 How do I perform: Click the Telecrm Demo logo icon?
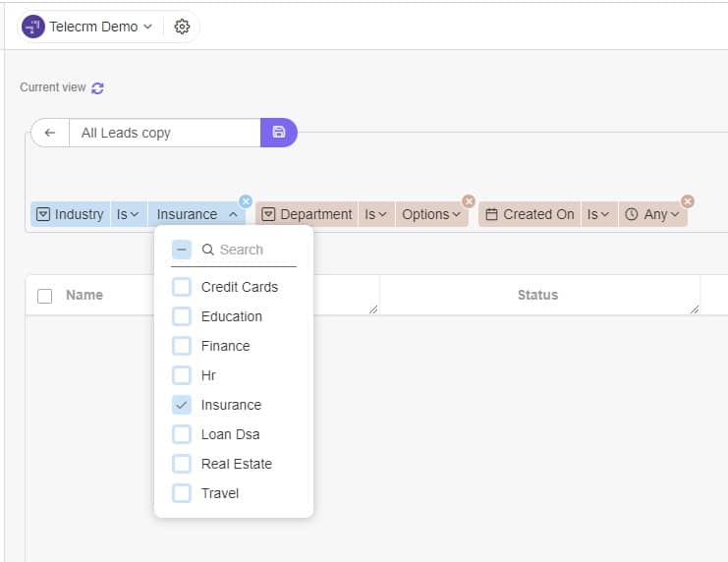pyautogui.click(x=33, y=27)
